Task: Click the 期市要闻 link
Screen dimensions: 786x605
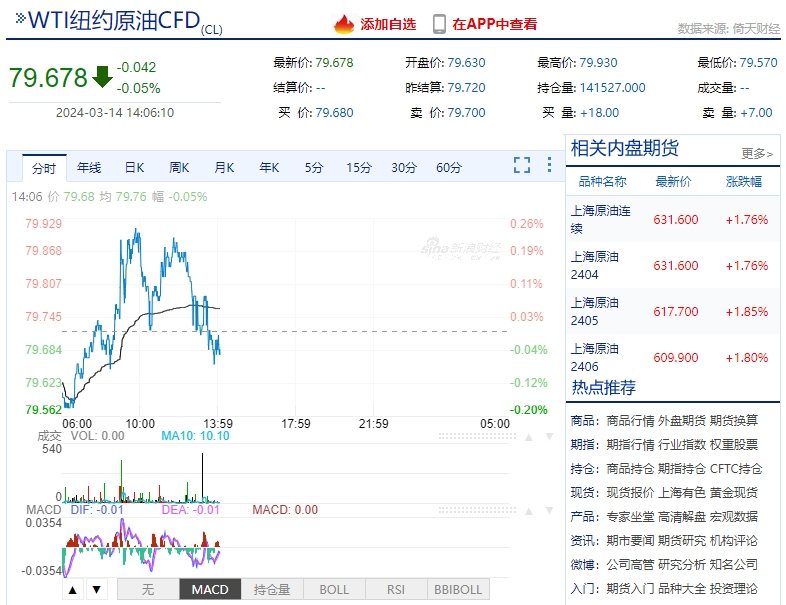Action: click(630, 540)
